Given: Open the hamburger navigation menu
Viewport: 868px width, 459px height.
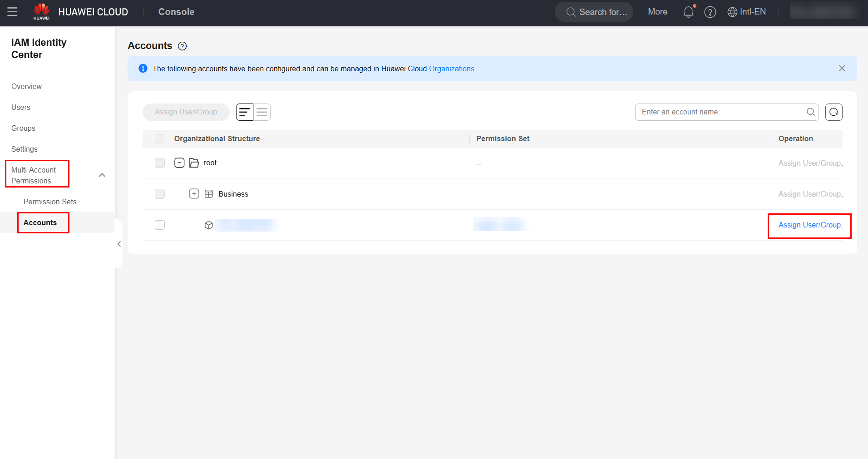Looking at the screenshot, I should 12,12.
